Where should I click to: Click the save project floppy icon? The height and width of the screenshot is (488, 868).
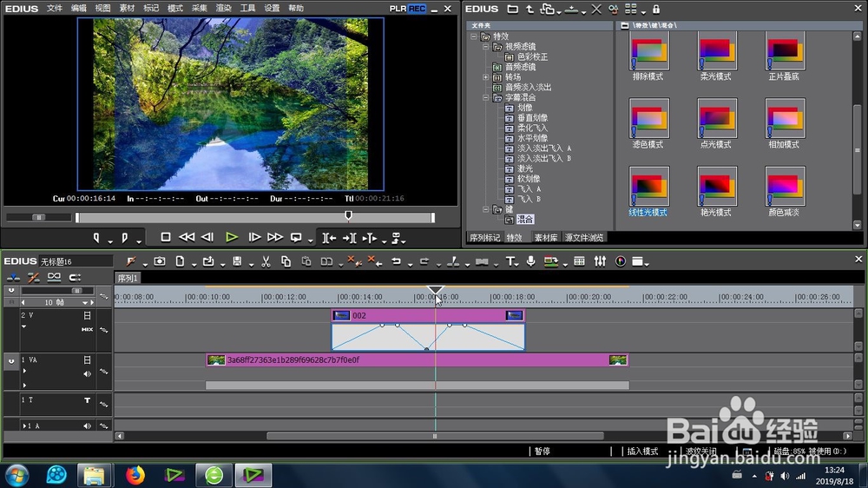click(x=237, y=261)
